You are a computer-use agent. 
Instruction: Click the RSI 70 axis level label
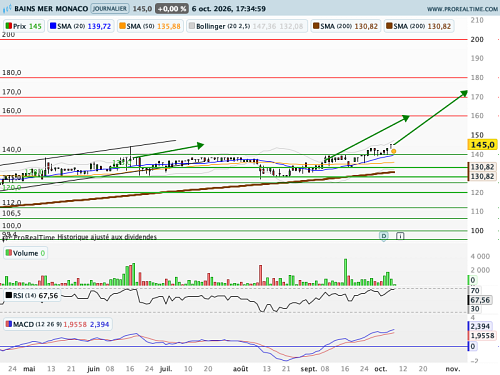(475, 290)
